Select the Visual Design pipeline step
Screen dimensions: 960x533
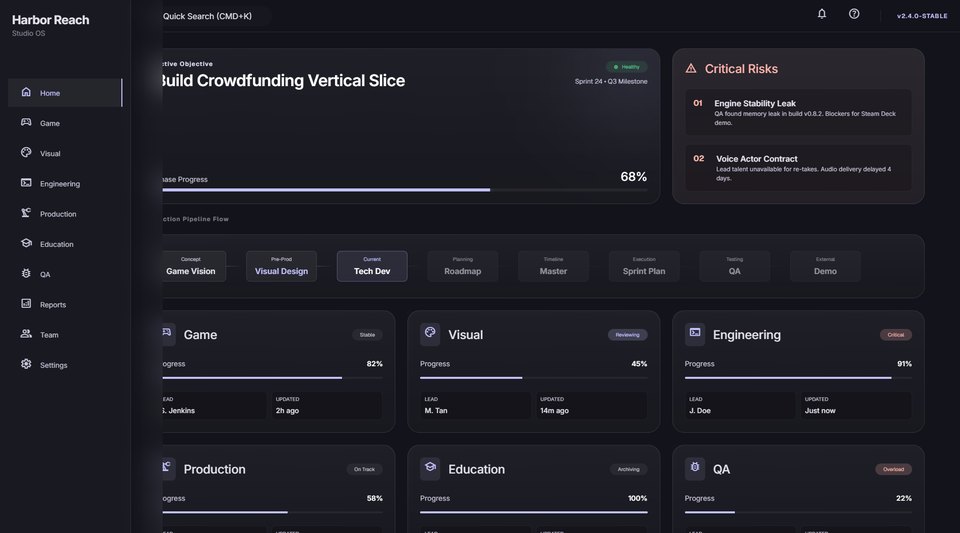281,266
